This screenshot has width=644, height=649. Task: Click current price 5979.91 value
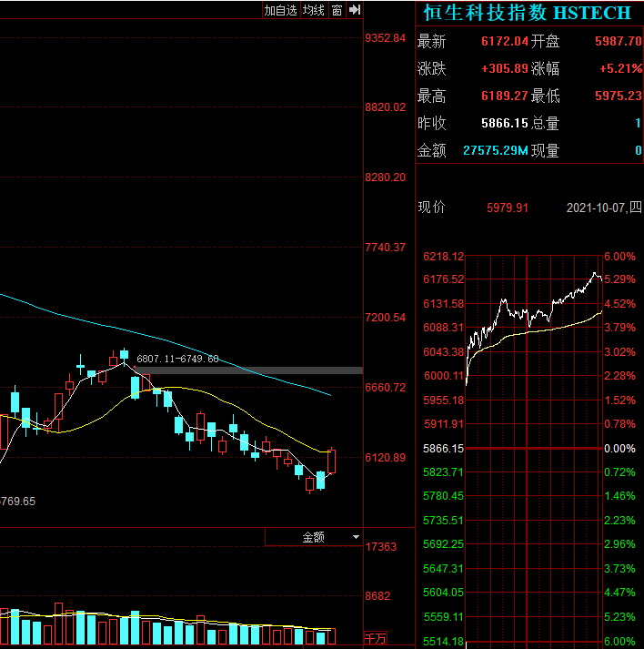point(508,208)
